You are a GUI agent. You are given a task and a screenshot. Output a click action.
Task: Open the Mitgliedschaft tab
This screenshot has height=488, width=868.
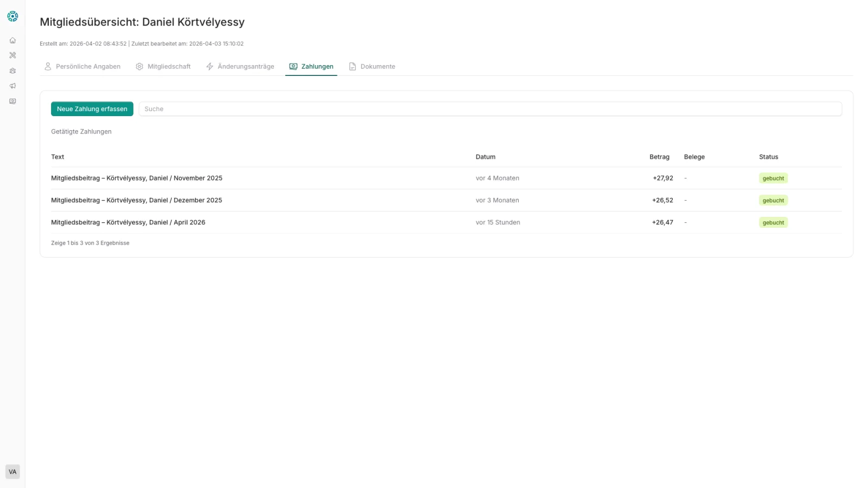click(163, 67)
